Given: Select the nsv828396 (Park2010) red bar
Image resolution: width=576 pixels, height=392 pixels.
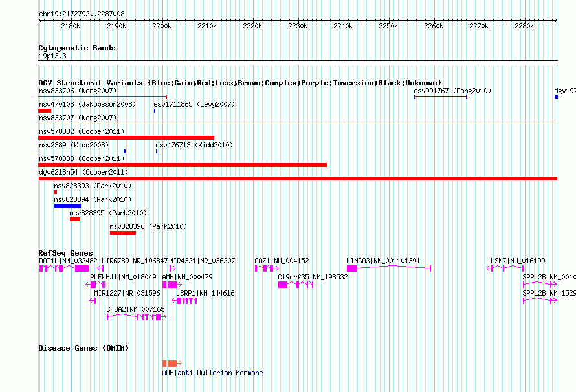Looking at the screenshot, I should [123, 233].
